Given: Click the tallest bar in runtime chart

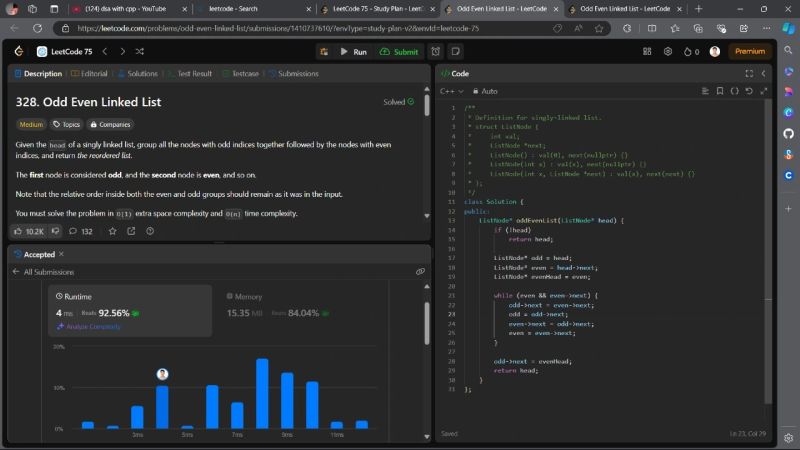Looking at the screenshot, I should 262,393.
